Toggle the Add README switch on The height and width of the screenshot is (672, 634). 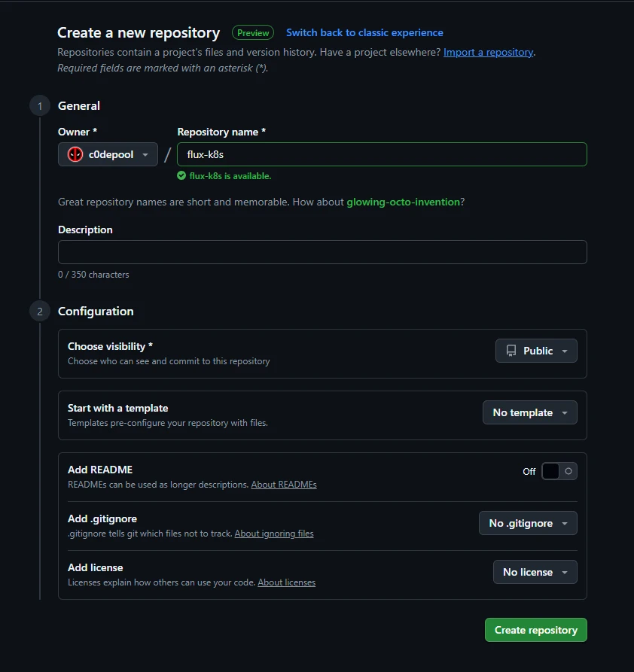point(559,471)
